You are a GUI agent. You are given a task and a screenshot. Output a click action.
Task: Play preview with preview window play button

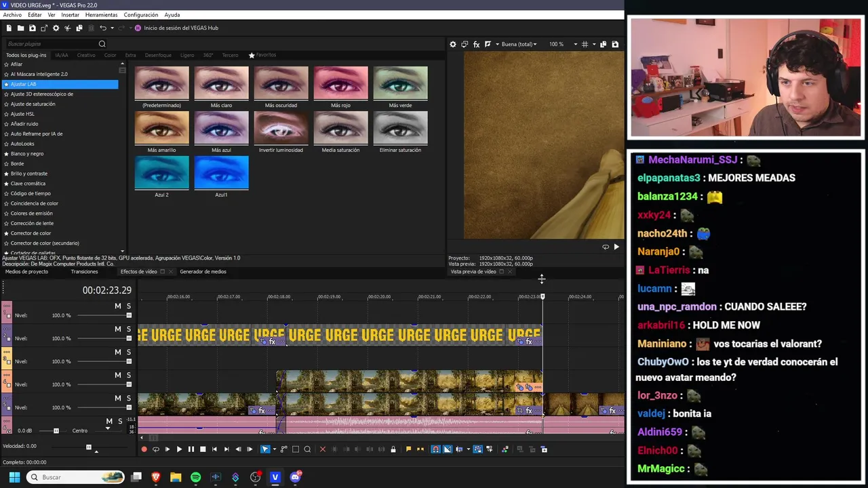616,247
